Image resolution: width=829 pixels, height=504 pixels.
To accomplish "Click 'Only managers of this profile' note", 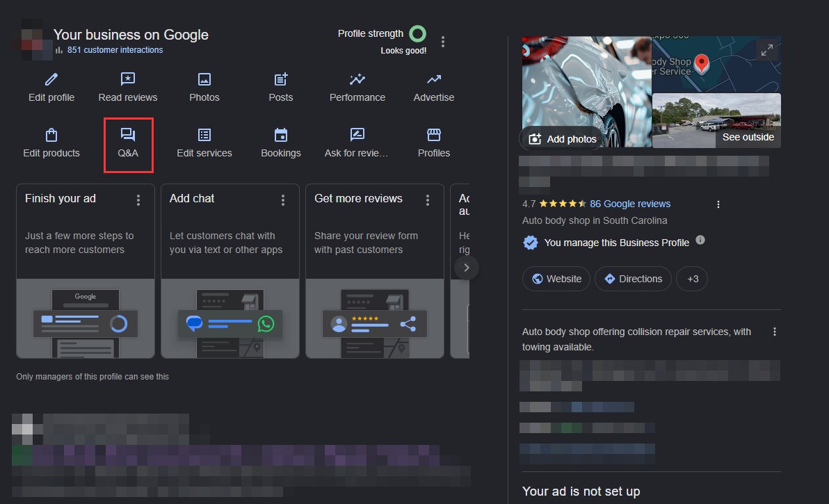I will [92, 377].
